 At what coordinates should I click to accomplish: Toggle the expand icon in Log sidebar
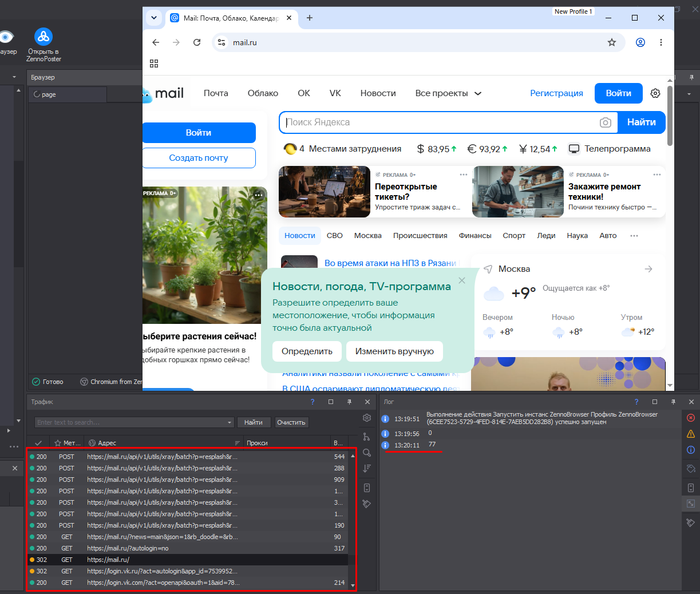click(x=691, y=504)
